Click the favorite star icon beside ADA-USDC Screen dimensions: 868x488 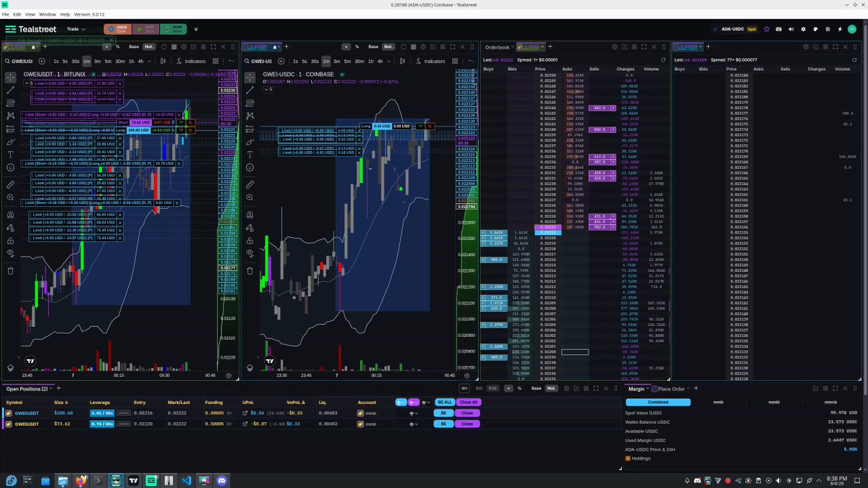766,29
